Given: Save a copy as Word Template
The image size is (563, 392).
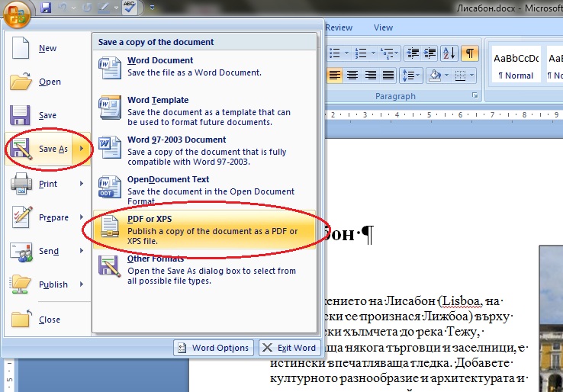Looking at the screenshot, I should pyautogui.click(x=204, y=111).
